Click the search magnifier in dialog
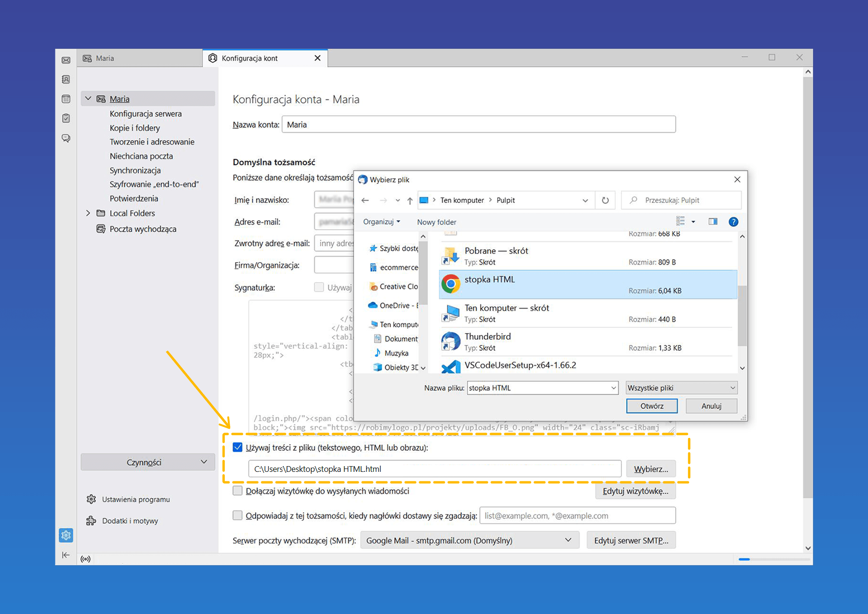 coord(634,200)
